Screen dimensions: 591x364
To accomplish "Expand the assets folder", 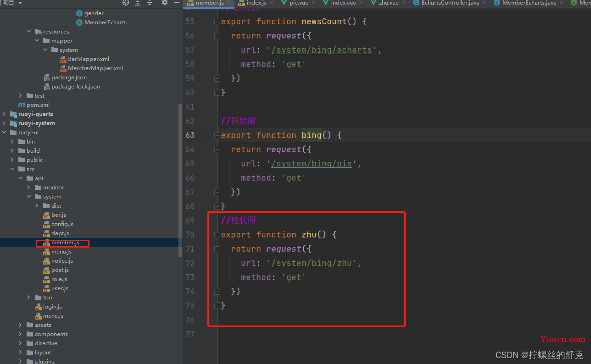I will click(21, 325).
